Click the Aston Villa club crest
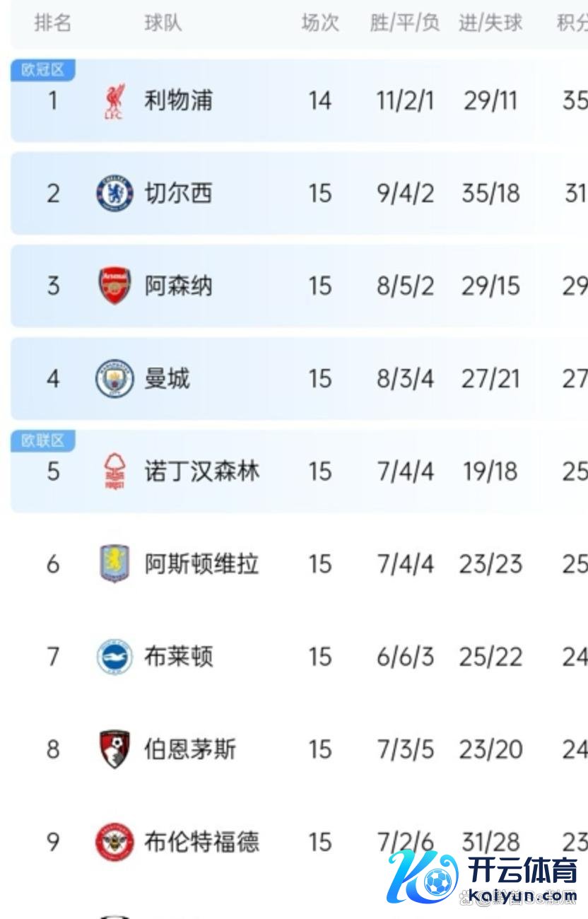This screenshot has height=919, width=588. tap(114, 564)
